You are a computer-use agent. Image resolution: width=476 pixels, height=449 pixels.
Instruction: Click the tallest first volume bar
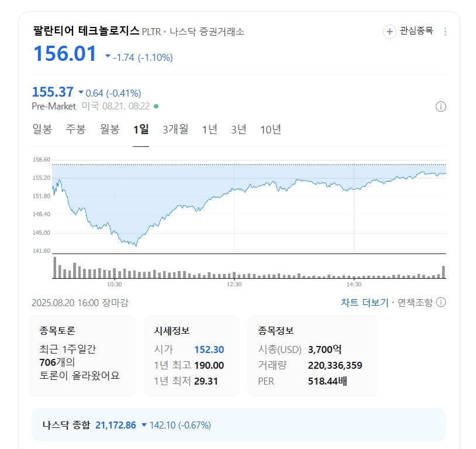(x=55, y=268)
